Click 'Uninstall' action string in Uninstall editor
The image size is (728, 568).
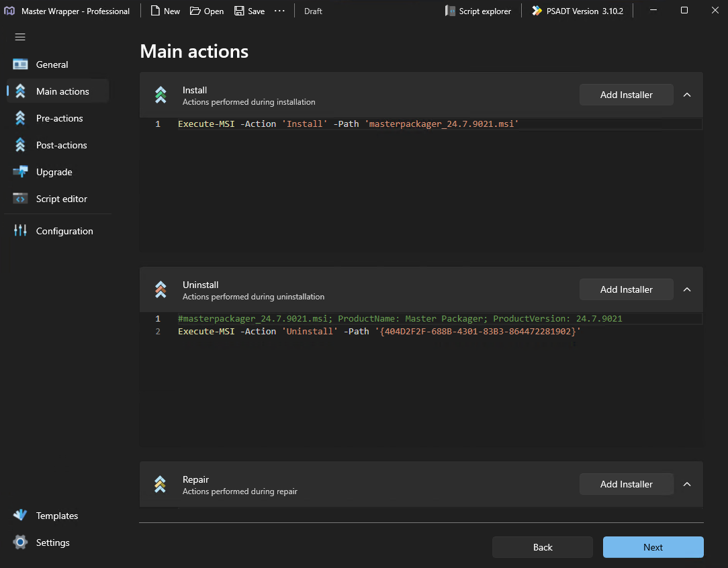(310, 332)
